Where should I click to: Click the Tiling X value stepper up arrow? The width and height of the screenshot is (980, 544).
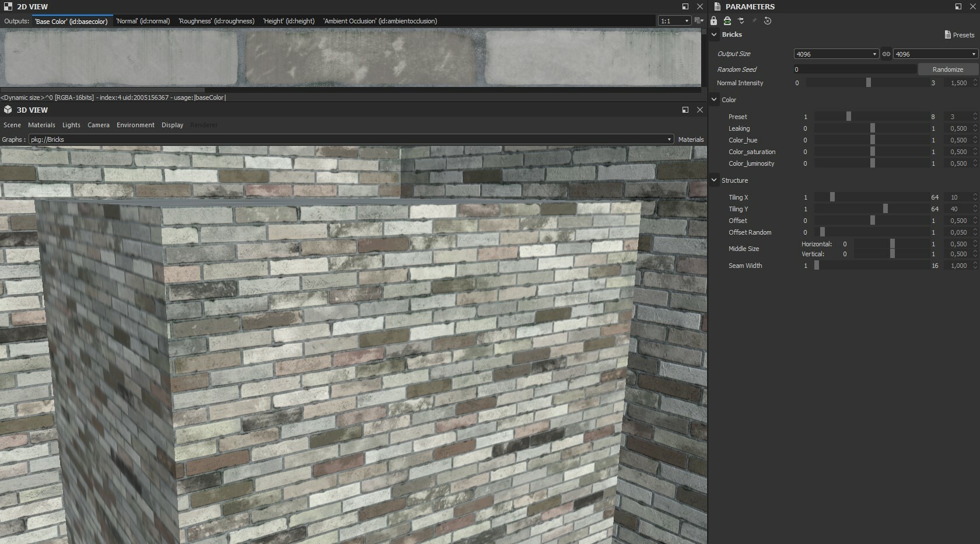pos(975,195)
